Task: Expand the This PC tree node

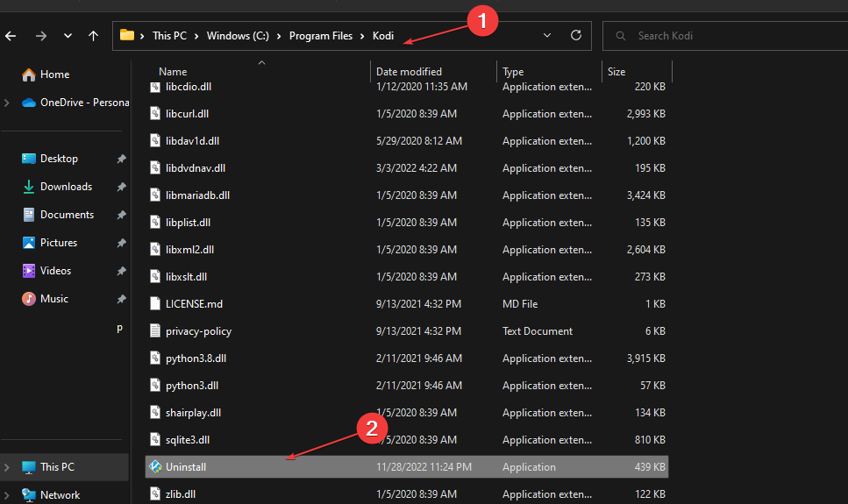Action: coord(7,467)
